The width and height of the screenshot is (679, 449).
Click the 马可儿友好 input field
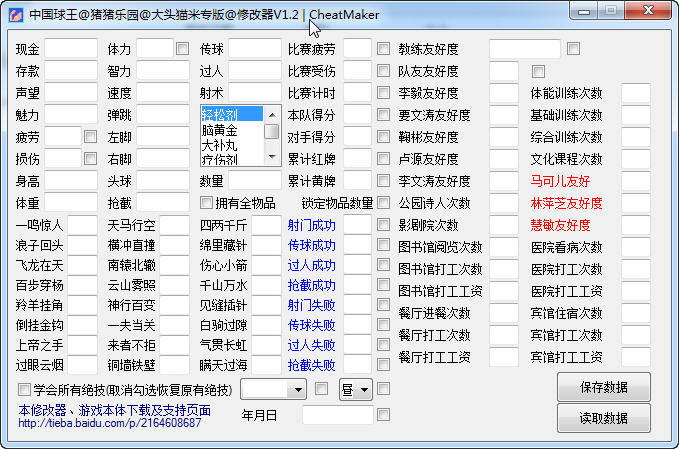(x=636, y=181)
